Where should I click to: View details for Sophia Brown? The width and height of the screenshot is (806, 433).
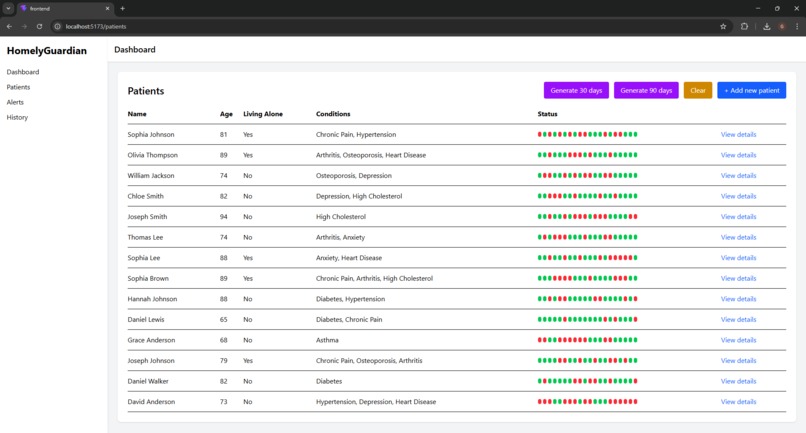click(738, 278)
